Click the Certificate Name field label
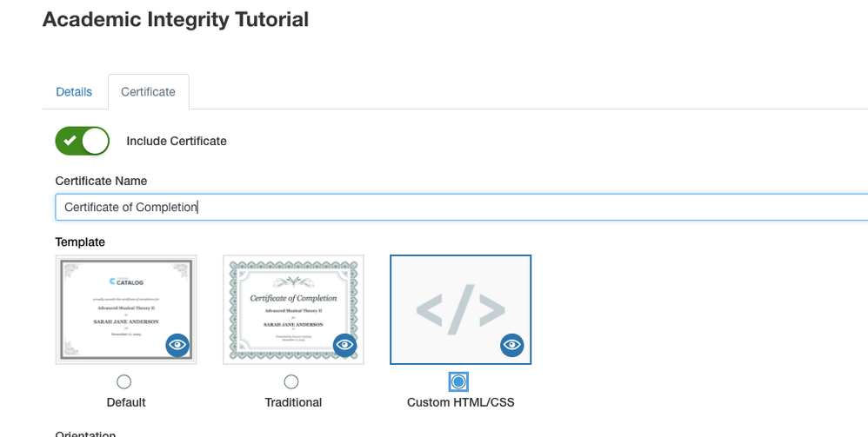 click(x=101, y=181)
